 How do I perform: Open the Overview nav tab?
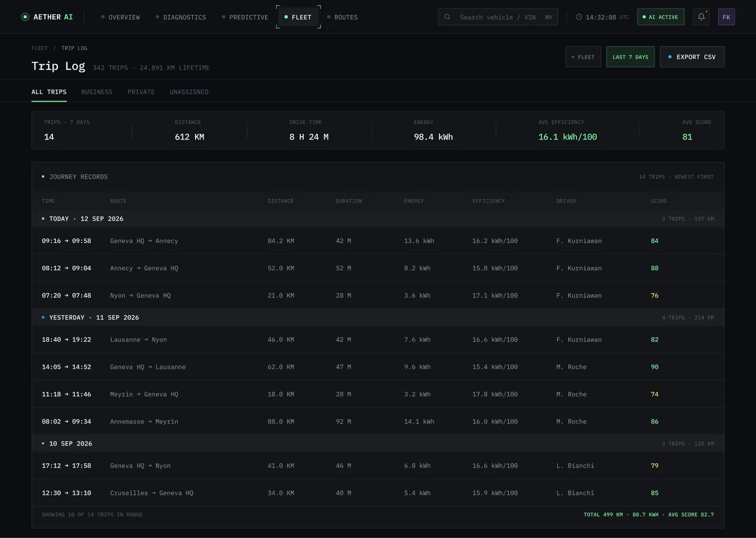120,17
